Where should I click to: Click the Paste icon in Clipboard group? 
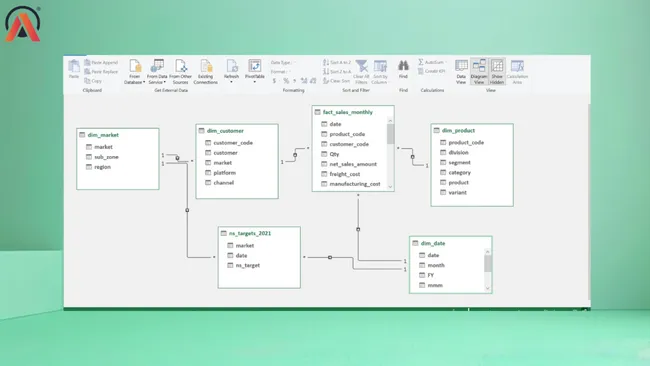tap(74, 66)
